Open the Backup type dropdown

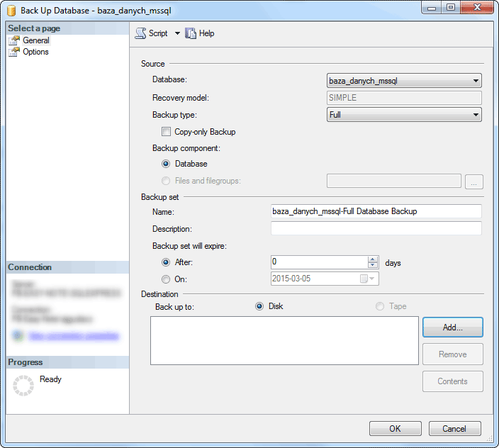[476, 114]
